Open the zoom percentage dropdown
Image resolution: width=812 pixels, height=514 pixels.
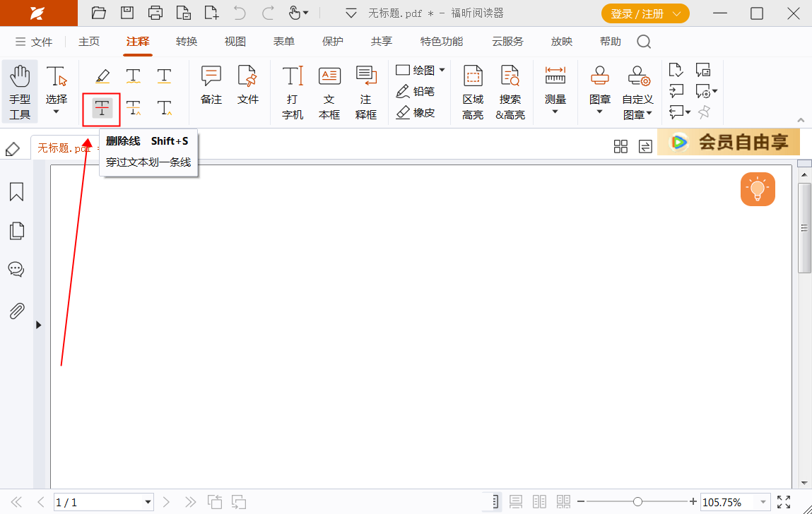click(x=765, y=502)
